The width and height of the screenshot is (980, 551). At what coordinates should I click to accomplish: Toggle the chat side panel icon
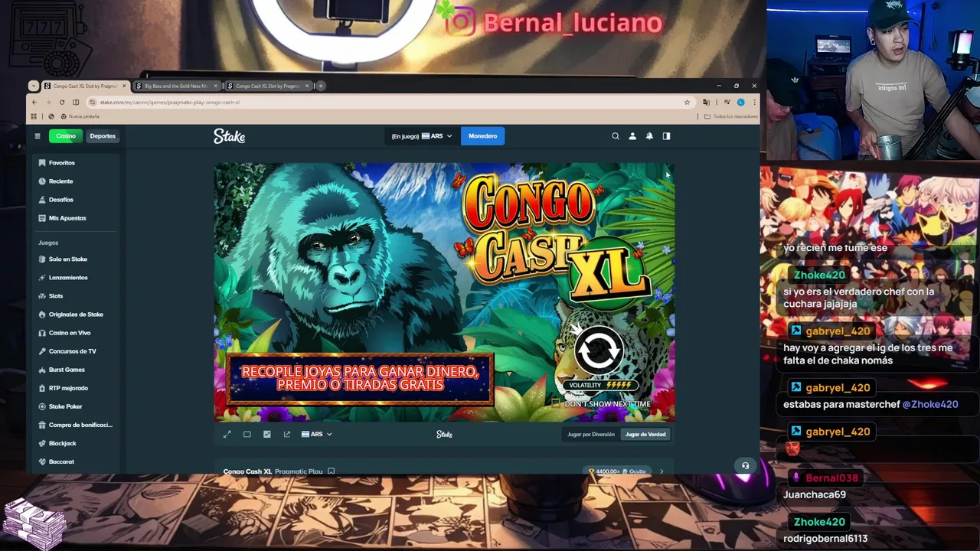pos(666,136)
